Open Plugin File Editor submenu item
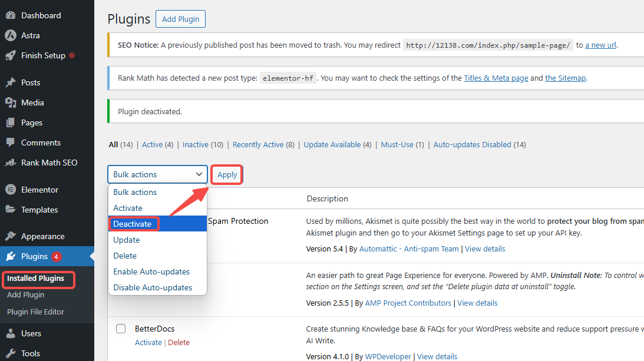The width and height of the screenshot is (644, 361). 35,312
